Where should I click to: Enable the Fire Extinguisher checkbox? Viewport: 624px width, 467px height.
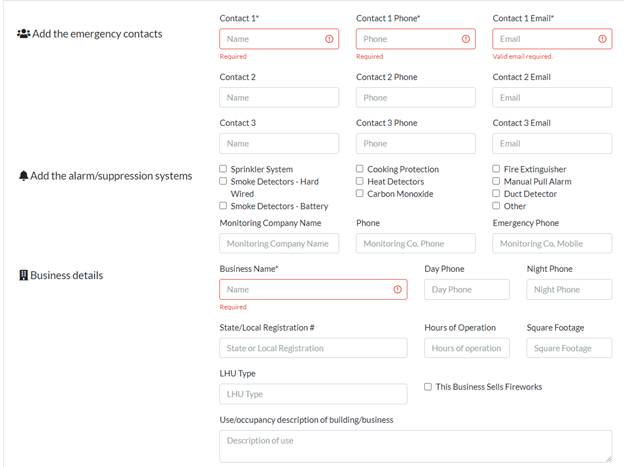tap(496, 169)
